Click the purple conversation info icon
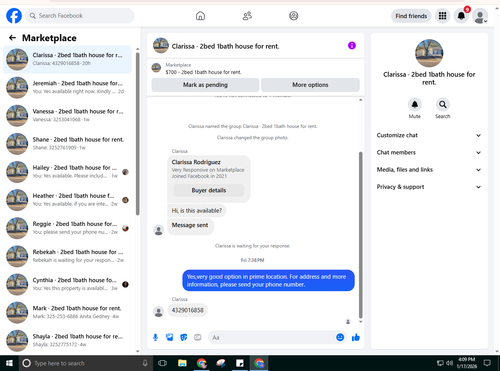Screen dimensions: 500x371 coord(352,45)
